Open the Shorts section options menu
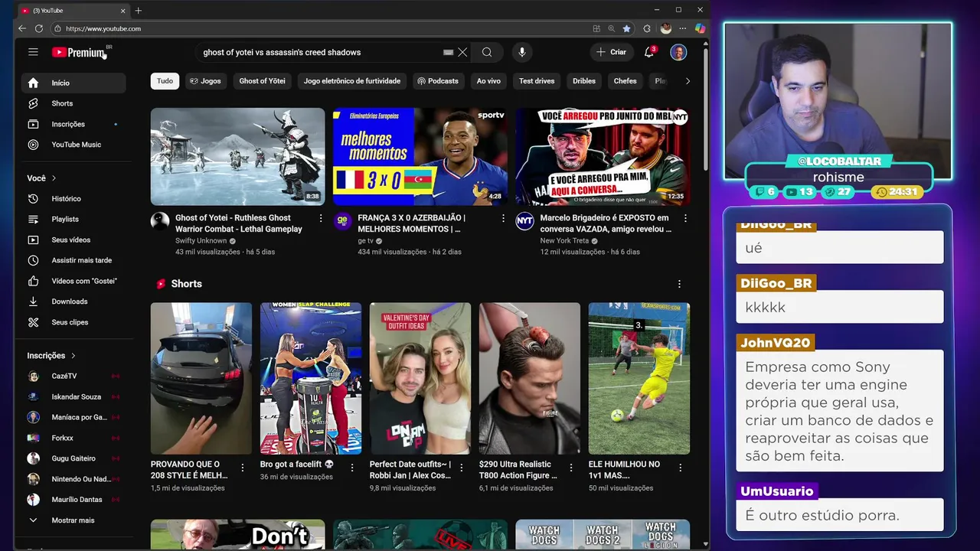 679,284
